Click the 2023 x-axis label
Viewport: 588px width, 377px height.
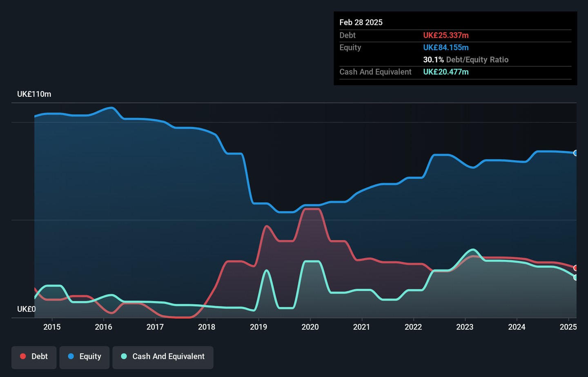[465, 327]
